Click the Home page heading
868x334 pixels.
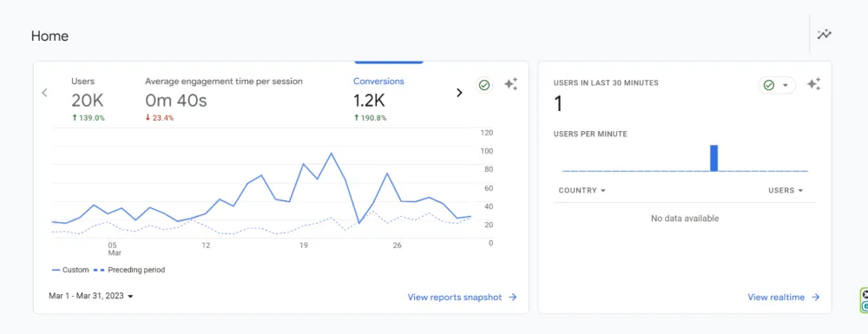point(49,36)
